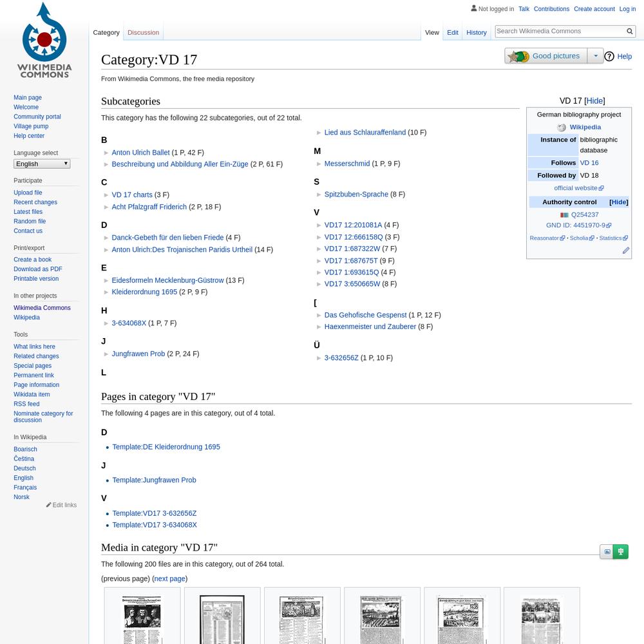Click the Help question mark icon

(609, 56)
